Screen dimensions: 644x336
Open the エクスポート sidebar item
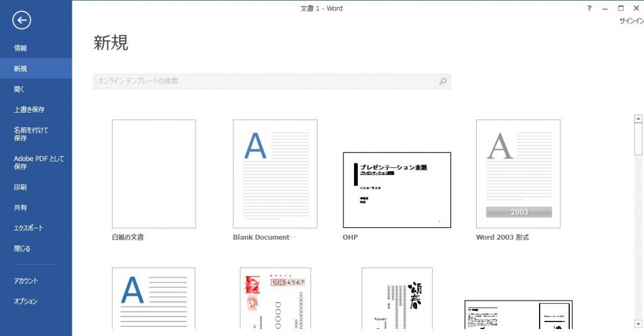(28, 228)
